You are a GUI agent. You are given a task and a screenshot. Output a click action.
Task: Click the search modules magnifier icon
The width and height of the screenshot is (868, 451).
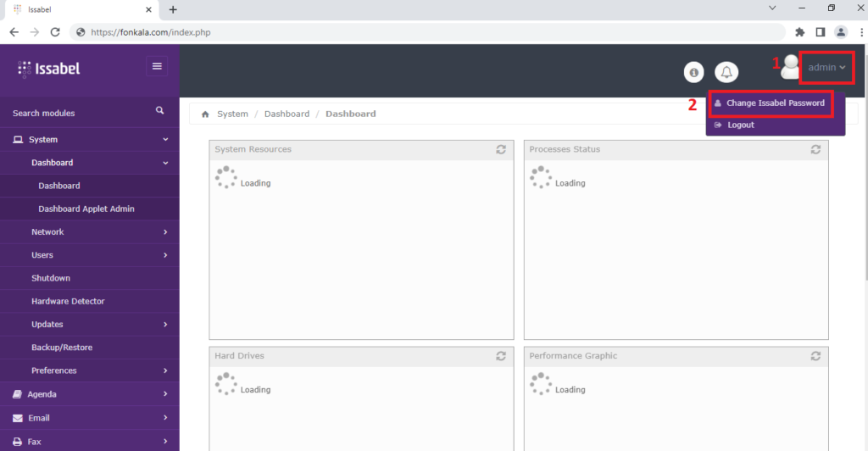coord(159,111)
